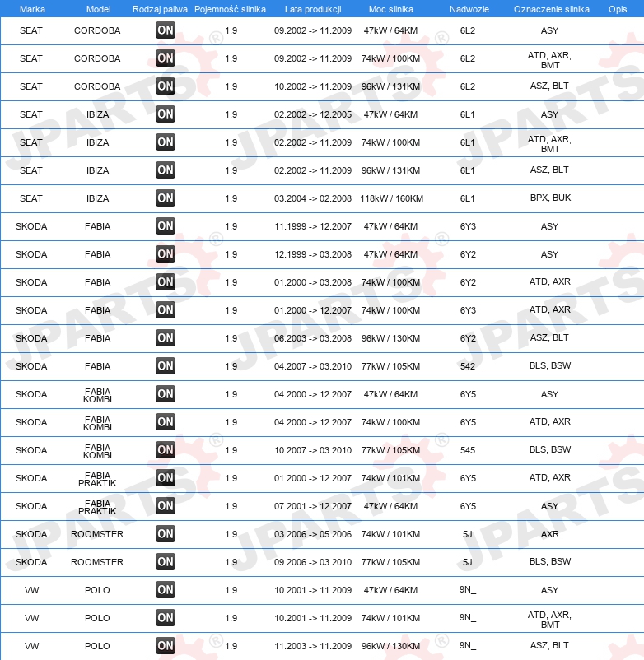Select the date cell '10.2002 -> 11.2009'
Viewport: 644px width, 660px height.
click(312, 86)
